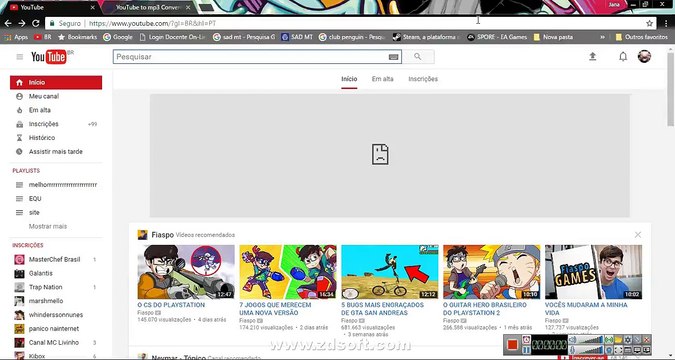Viewport: 675px width, 360px height.
Task: Switch to YouTube to mp3 Converter tab
Action: coord(148,7)
